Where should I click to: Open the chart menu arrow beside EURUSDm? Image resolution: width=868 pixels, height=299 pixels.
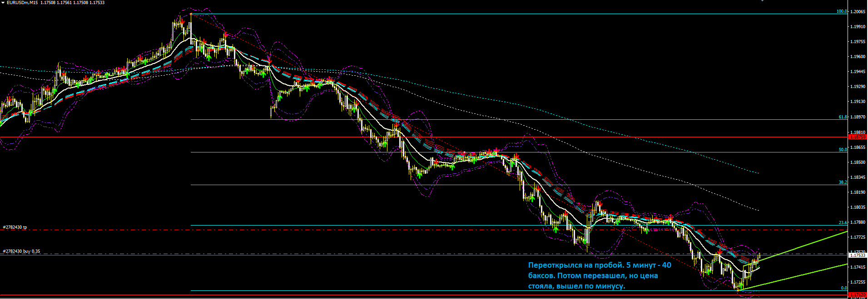click(3, 3)
